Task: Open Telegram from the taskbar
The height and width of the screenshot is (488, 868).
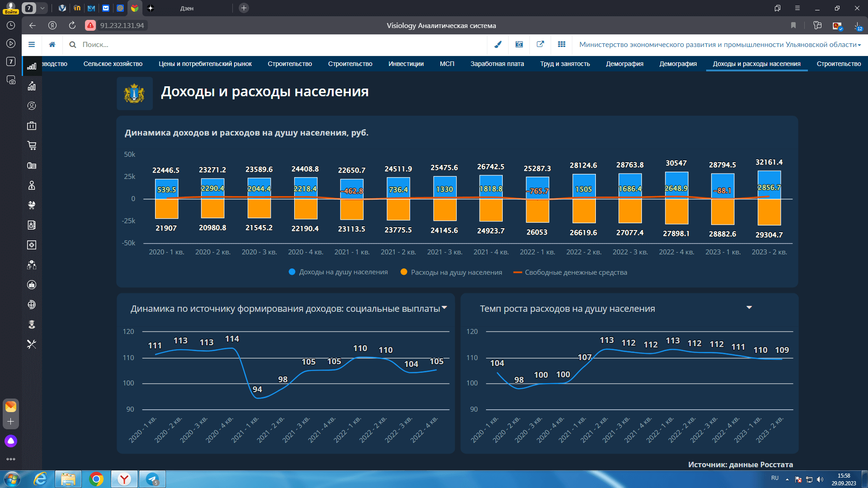Action: (152, 479)
